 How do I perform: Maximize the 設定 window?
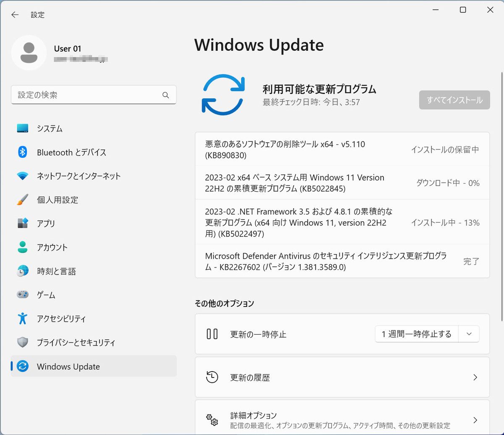[x=463, y=10]
